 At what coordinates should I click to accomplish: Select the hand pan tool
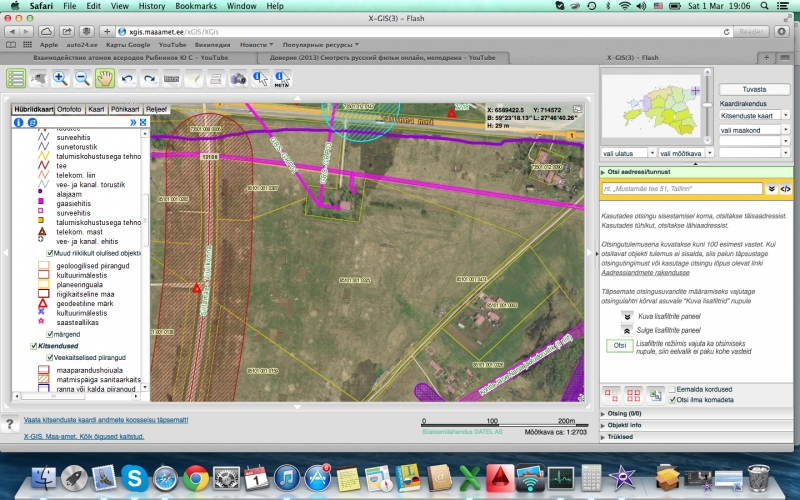coord(105,79)
